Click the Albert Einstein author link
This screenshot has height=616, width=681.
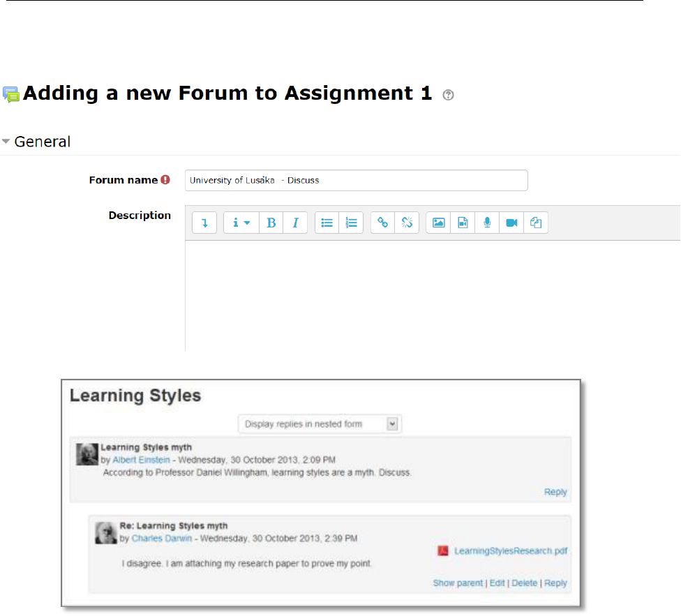pos(141,460)
